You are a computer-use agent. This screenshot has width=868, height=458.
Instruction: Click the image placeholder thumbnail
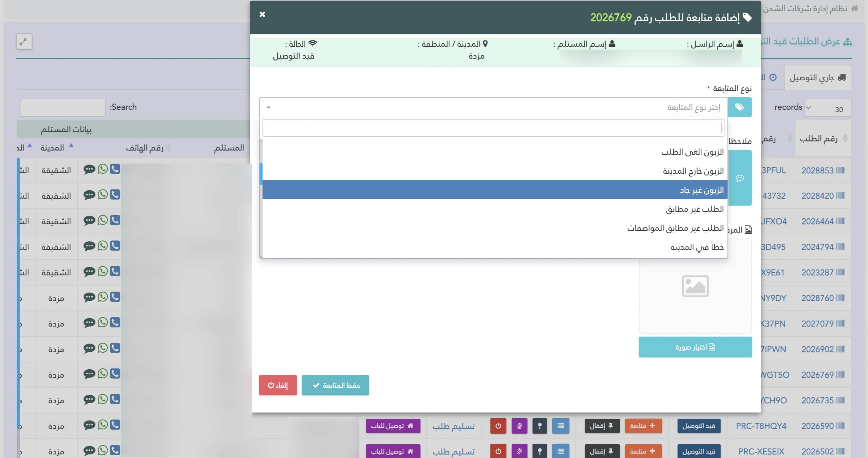tap(695, 286)
